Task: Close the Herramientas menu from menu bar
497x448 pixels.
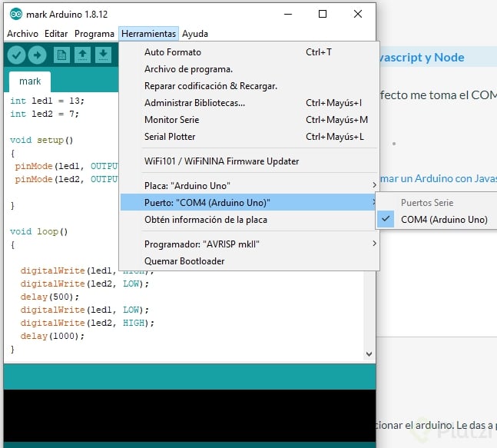Action: (149, 34)
